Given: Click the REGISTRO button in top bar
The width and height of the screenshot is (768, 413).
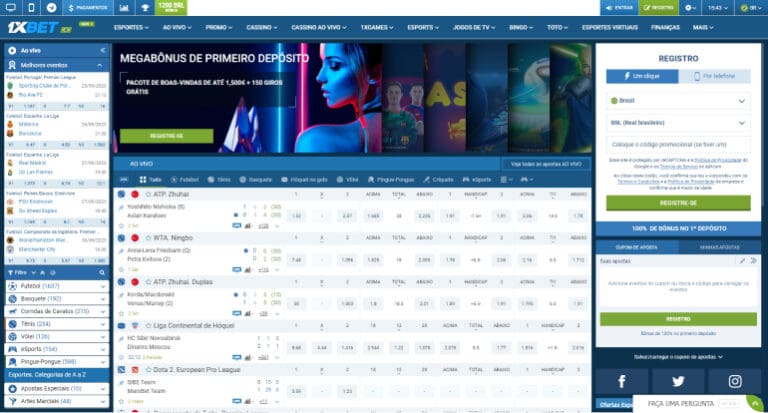Looking at the screenshot, I should point(659,7).
